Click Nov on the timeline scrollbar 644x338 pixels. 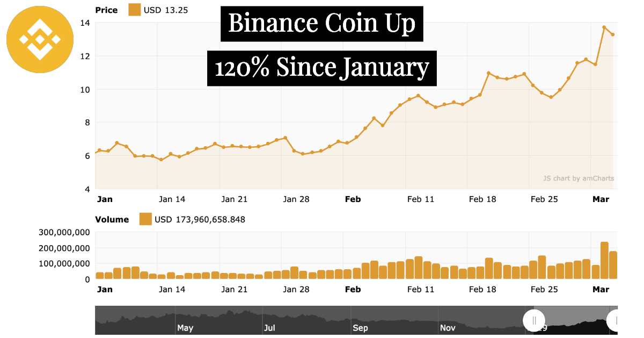[x=448, y=327]
